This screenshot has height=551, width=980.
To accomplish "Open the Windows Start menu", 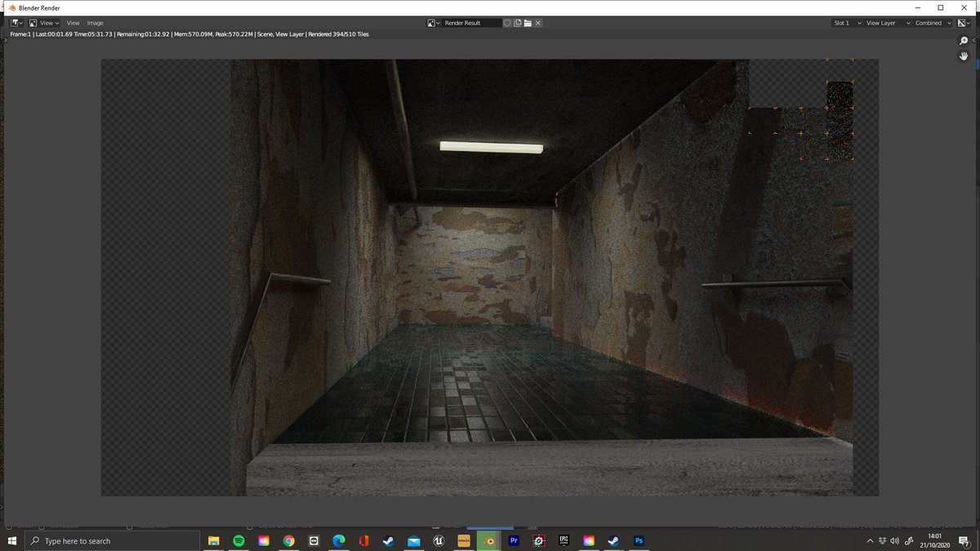I will point(12,540).
